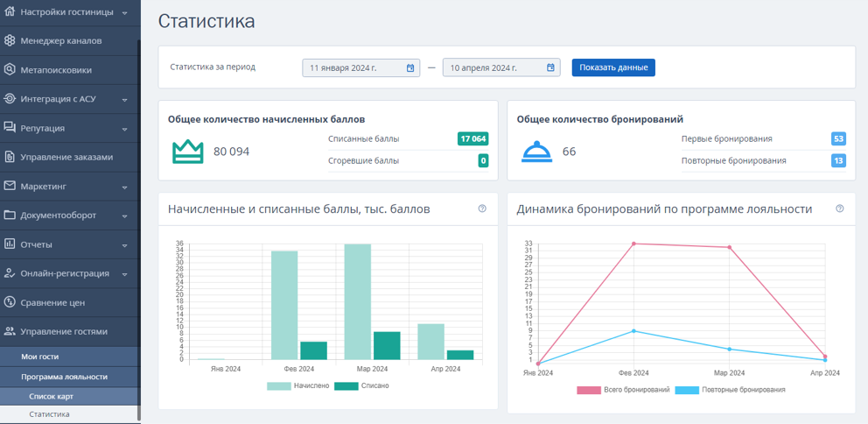Click the Сравнение цен sidebar icon

pos(10,302)
